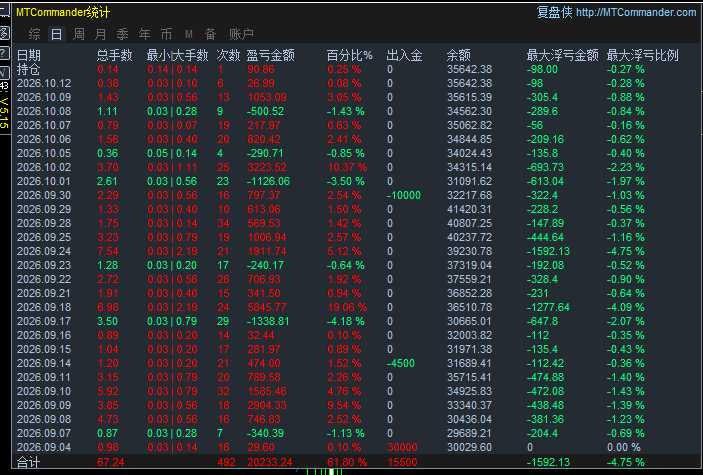Open the 年 yearly tab
703x475 pixels.
tap(144, 34)
